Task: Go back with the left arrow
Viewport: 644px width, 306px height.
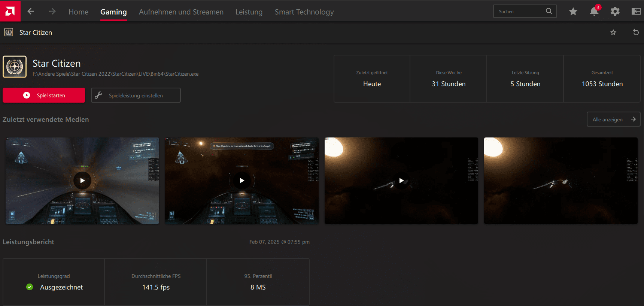Action: pos(31,12)
